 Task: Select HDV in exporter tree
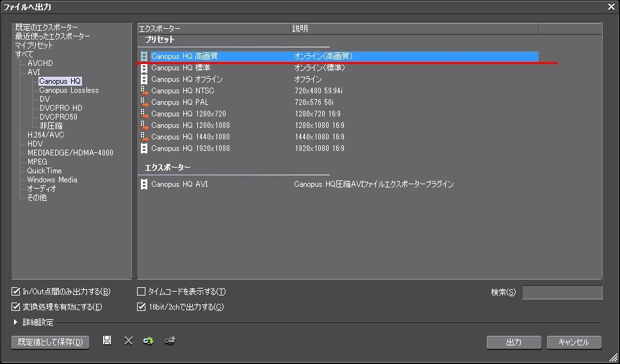35,144
